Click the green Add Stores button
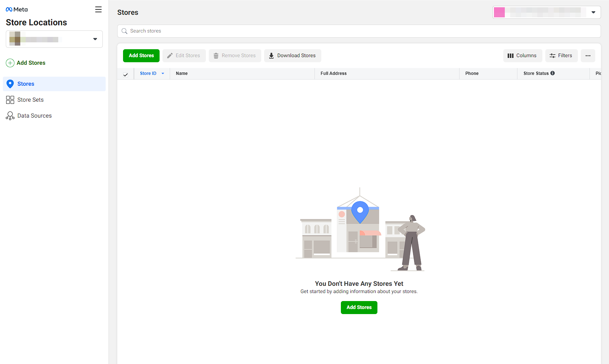Image resolution: width=609 pixels, height=364 pixels. coord(141,55)
